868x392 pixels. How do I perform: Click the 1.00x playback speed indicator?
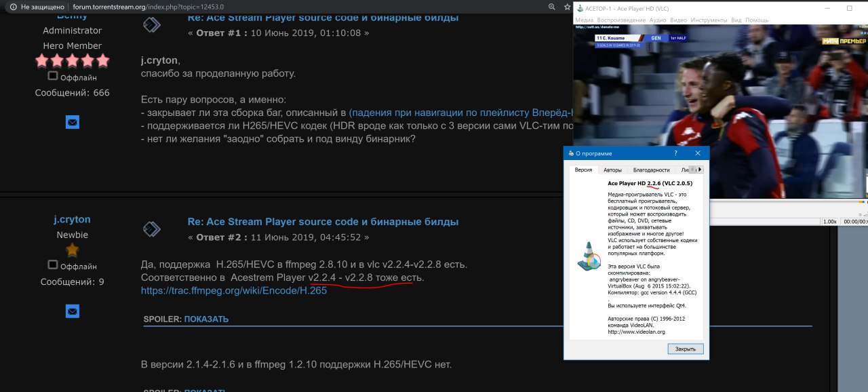point(829,221)
